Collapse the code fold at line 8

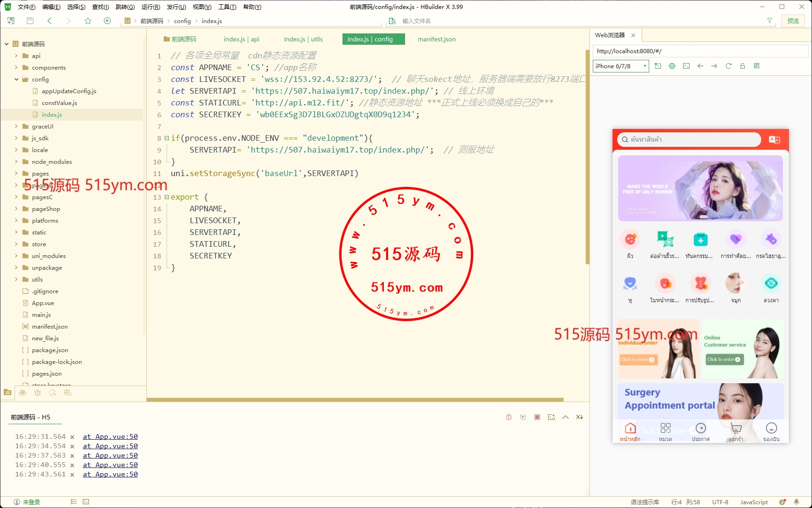point(167,138)
